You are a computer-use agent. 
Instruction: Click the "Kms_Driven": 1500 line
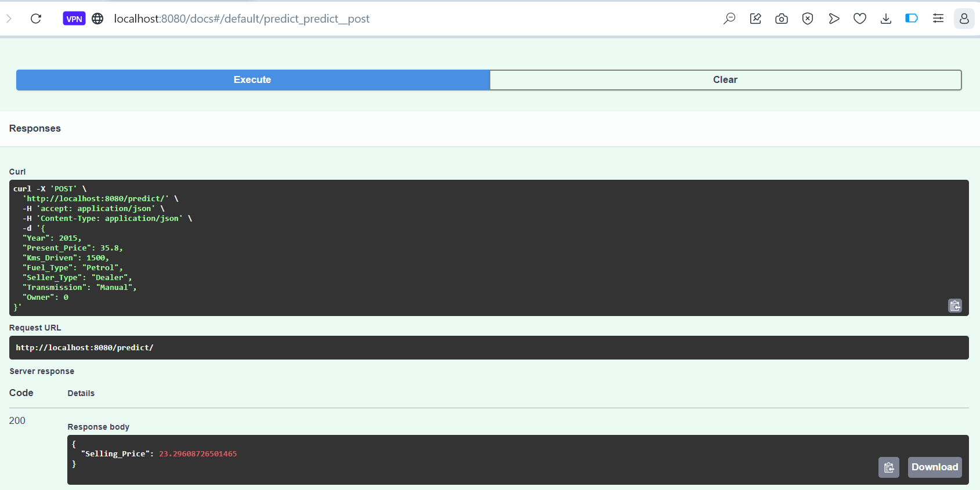[66, 258]
